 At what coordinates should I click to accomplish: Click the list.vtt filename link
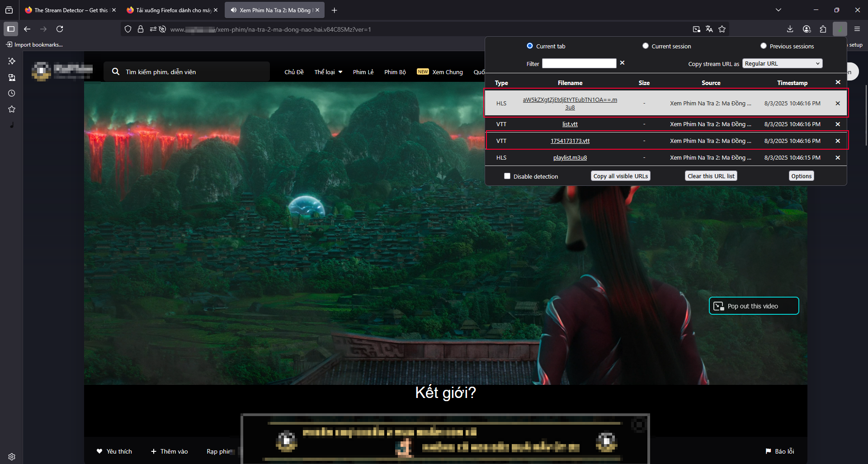pyautogui.click(x=570, y=124)
